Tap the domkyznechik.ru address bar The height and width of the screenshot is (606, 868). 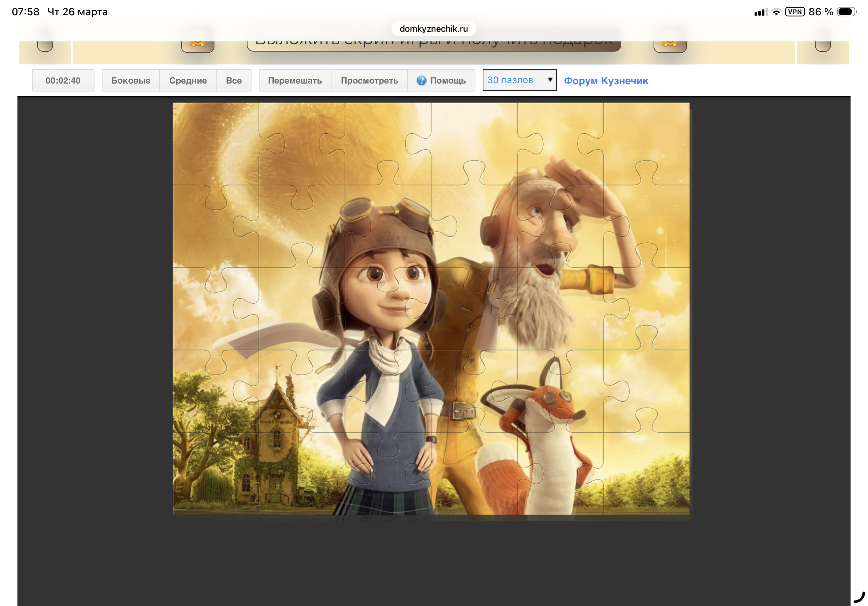point(434,29)
